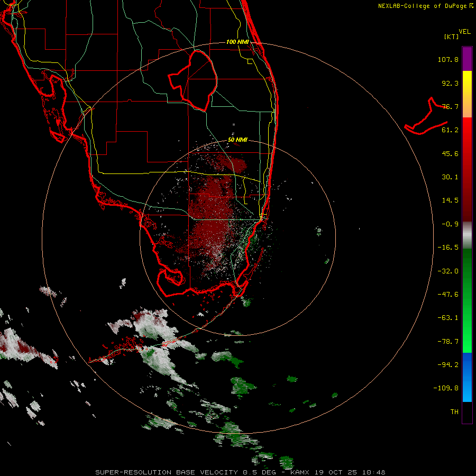Image resolution: width=476 pixels, height=476 pixels.
Task: Select the 107.8 scale value
Action: click(x=448, y=59)
